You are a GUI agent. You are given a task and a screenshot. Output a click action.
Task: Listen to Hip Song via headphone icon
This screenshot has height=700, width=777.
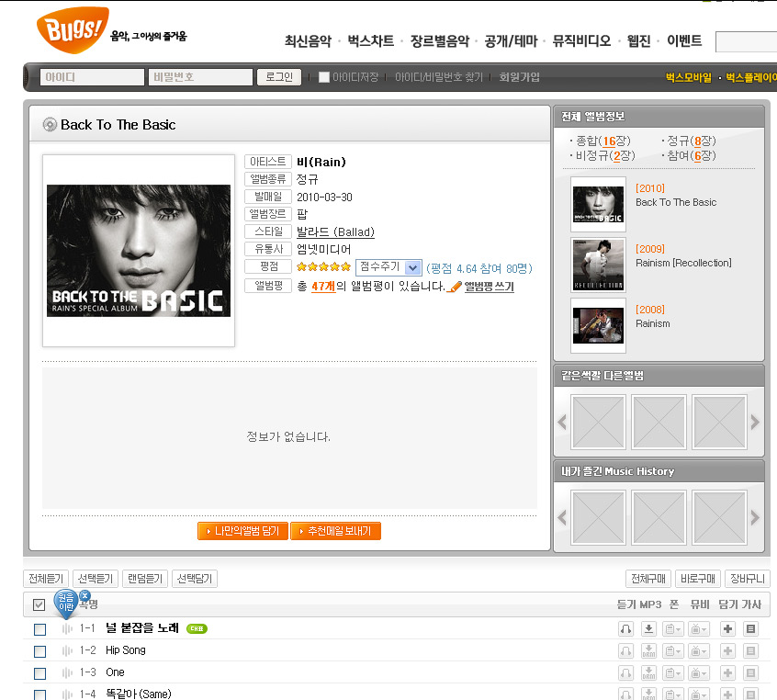pos(625,650)
